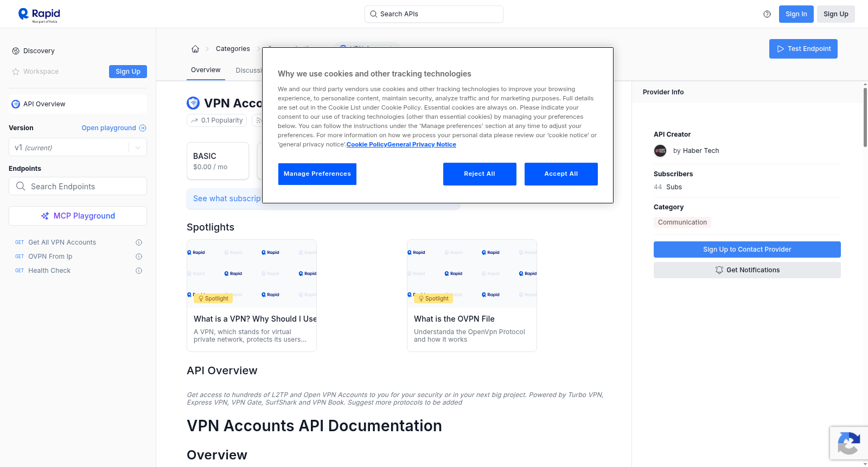868x467 pixels.
Task: Click the '44 Subs' subscriber count
Action: pyautogui.click(x=668, y=187)
